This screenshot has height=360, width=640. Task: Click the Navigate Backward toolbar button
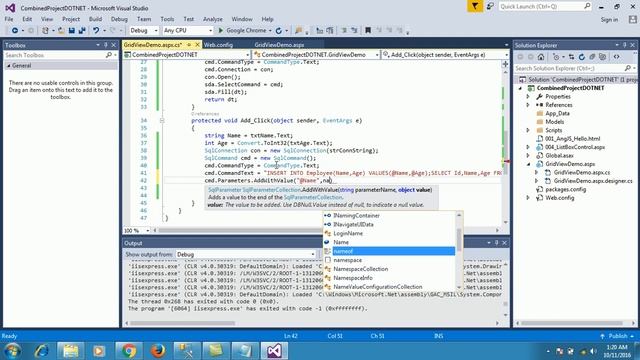click(x=15, y=31)
